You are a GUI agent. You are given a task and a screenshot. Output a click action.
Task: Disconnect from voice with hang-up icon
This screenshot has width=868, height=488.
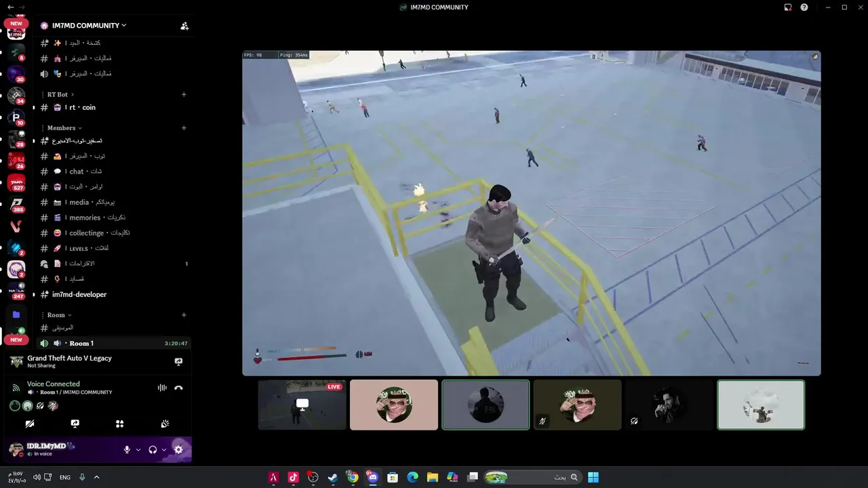[x=178, y=388]
